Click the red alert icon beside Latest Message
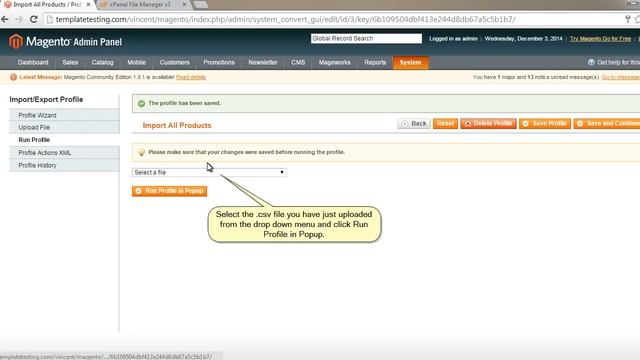 pos(13,77)
